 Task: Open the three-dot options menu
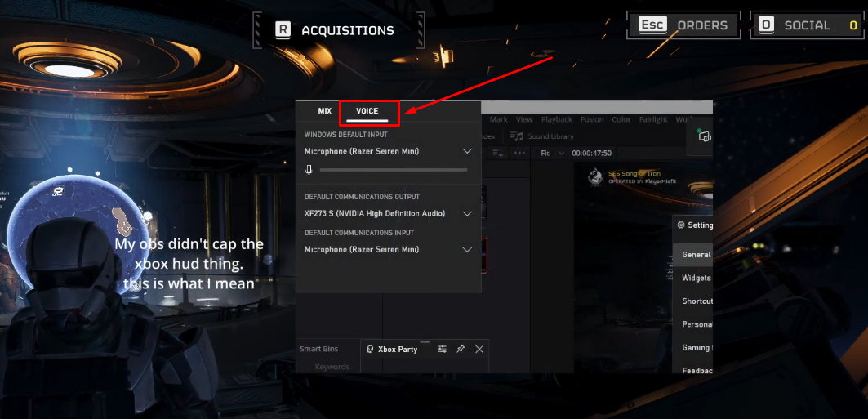pos(519,153)
